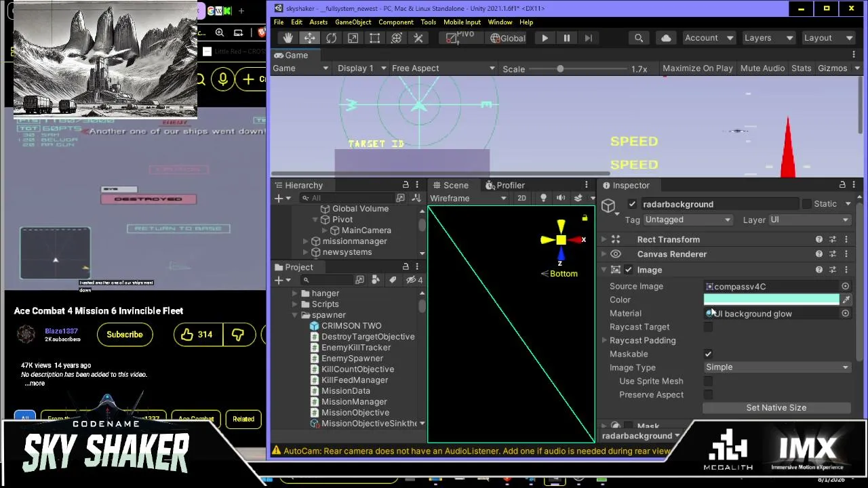Image resolution: width=868 pixels, height=488 pixels.
Task: Click the Pause button in Unity toolbar
Action: coord(566,38)
